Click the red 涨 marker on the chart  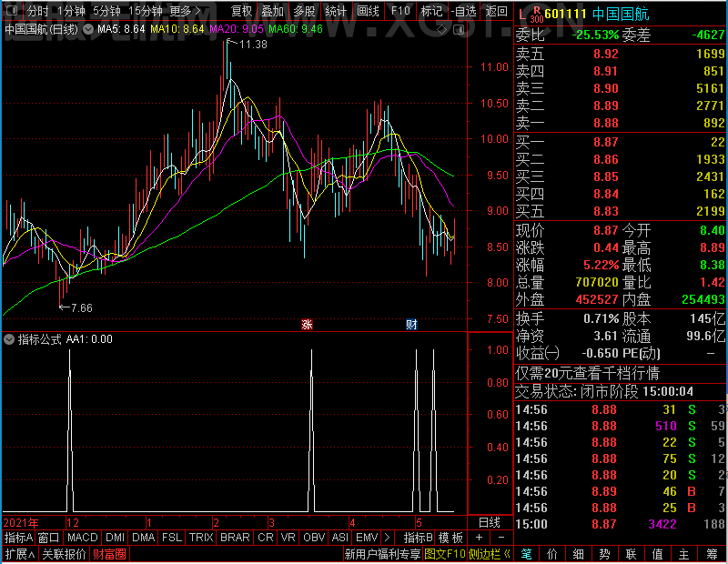coord(307,324)
